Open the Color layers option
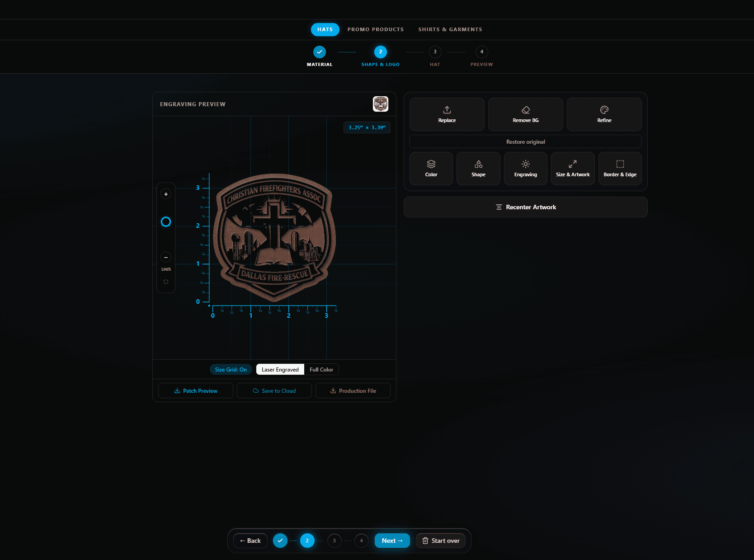The image size is (754, 560). pyautogui.click(x=431, y=169)
